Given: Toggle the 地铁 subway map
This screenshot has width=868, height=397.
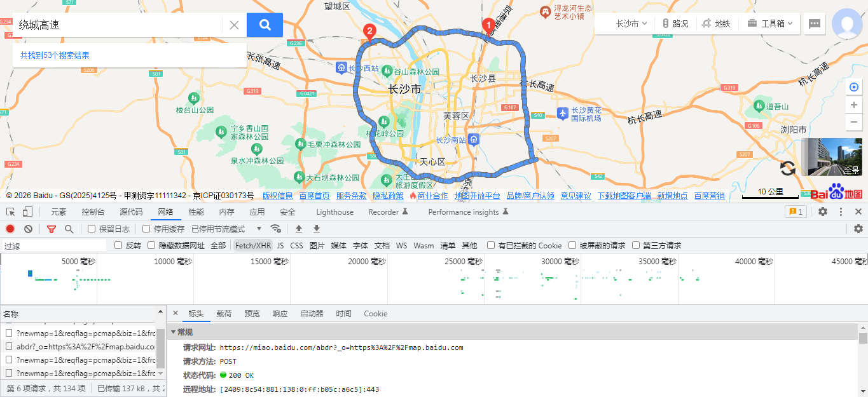Looking at the screenshot, I should point(716,24).
